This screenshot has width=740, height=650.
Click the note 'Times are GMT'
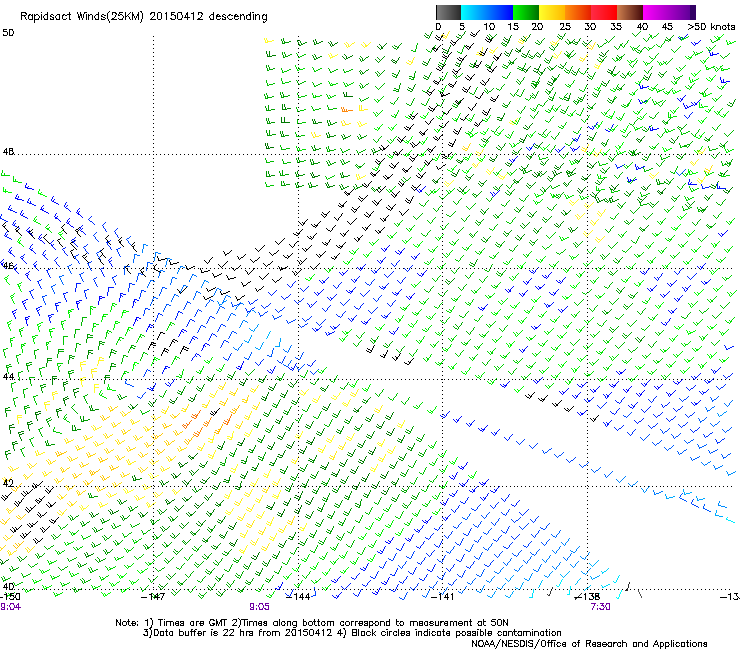coord(192,623)
